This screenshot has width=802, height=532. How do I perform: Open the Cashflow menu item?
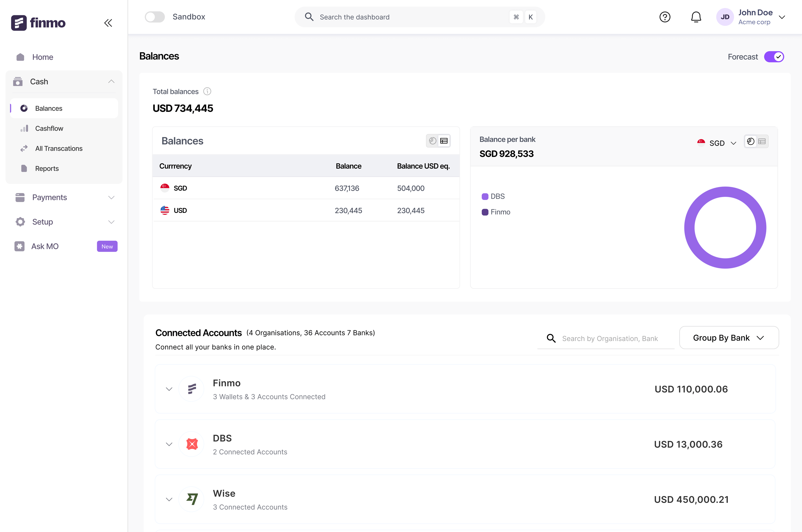[49, 129]
